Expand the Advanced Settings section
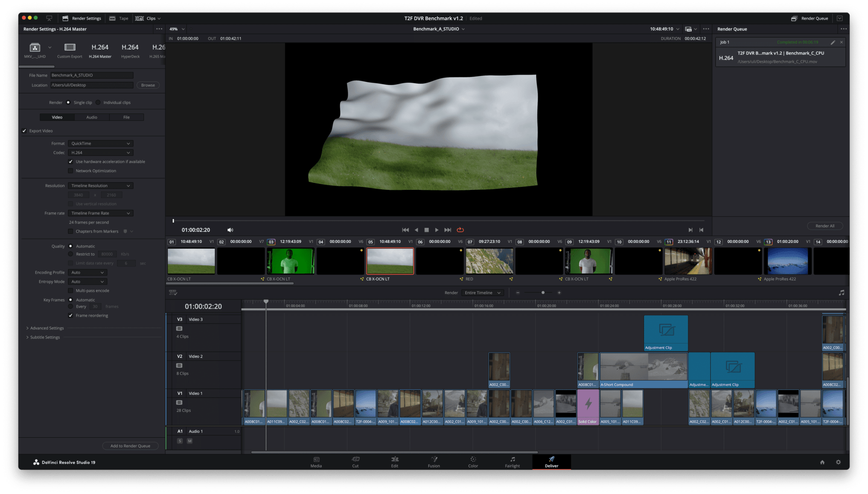This screenshot has height=494, width=868. coord(46,328)
